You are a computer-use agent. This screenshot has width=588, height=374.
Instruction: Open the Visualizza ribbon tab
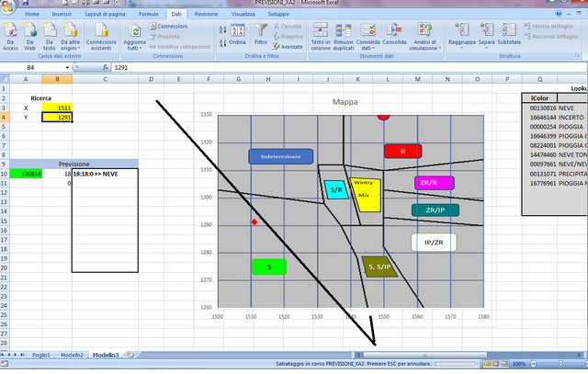243,14
